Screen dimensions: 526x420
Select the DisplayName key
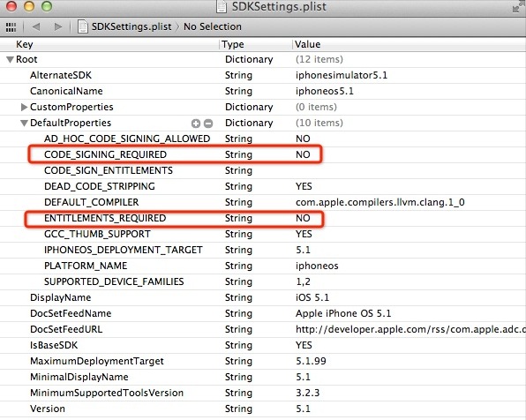[x=61, y=297]
